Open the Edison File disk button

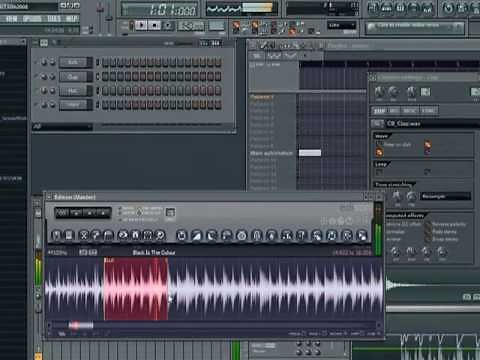(69, 235)
